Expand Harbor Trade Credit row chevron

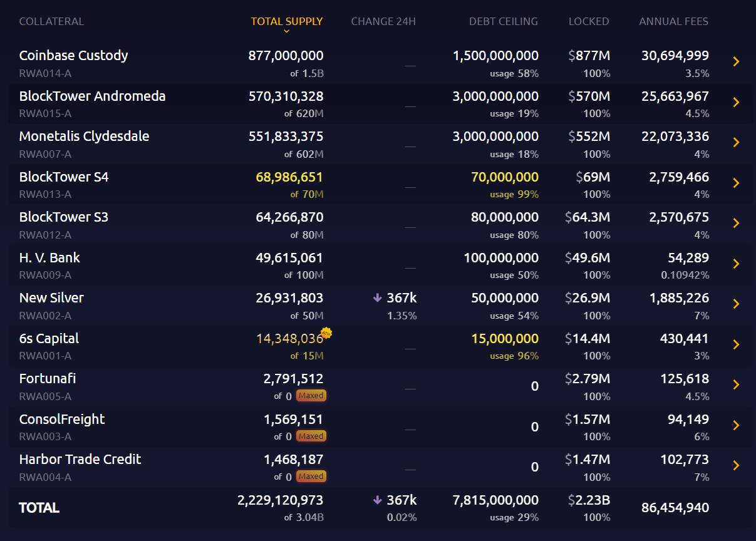[x=736, y=465]
